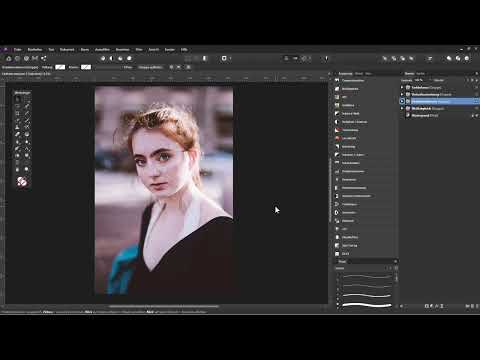Switch to the Develop persona icon
480x360 pixels.
(26, 58)
